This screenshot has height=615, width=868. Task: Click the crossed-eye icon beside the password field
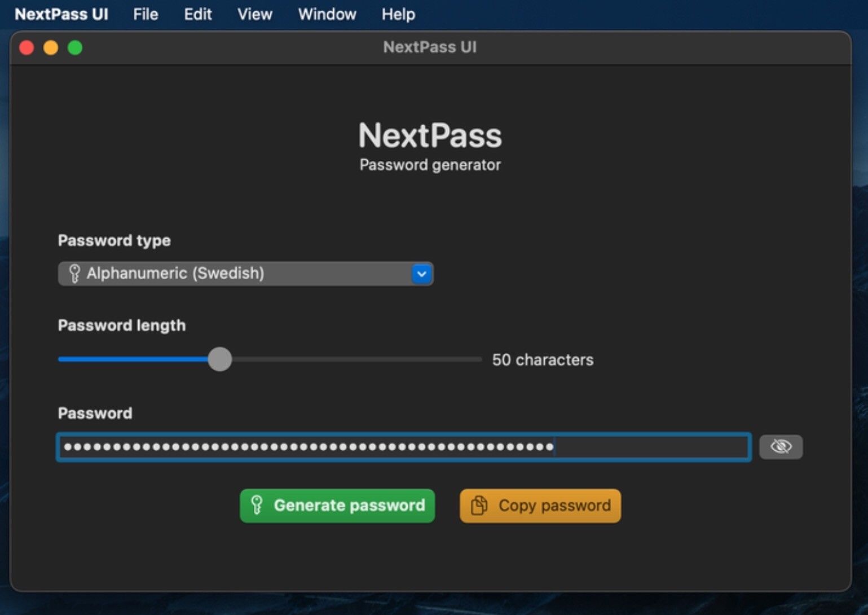pyautogui.click(x=781, y=446)
